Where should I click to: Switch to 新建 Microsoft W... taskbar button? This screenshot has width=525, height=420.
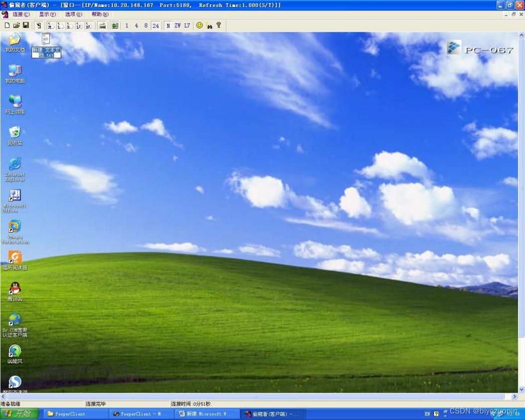pos(207,414)
